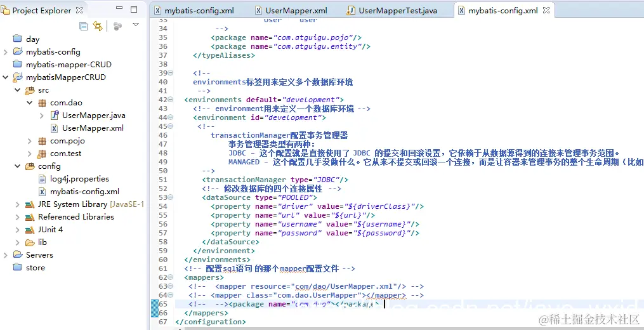Fold the mappers block at line 62

171,277
